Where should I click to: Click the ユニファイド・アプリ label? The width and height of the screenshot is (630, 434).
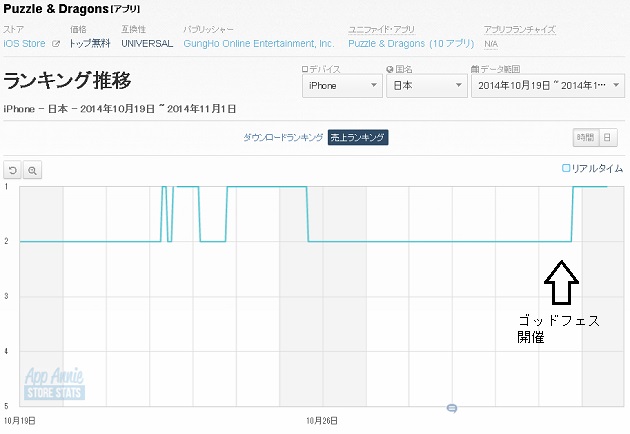click(381, 29)
